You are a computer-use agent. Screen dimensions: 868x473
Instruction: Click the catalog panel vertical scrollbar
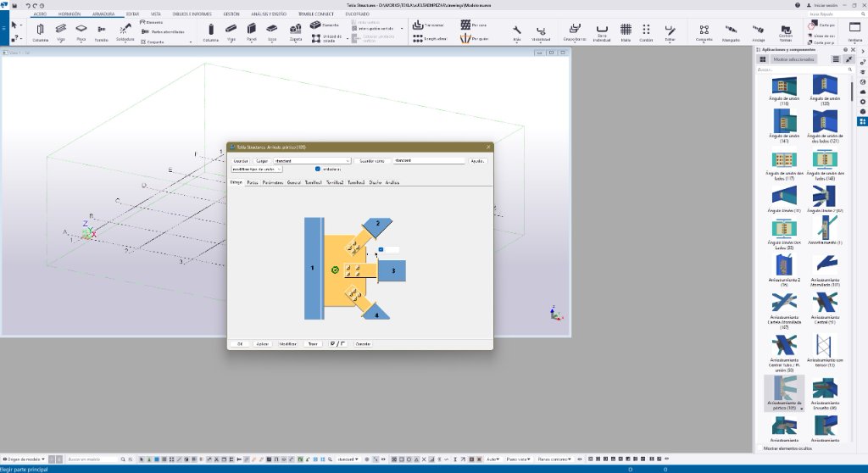852,92
